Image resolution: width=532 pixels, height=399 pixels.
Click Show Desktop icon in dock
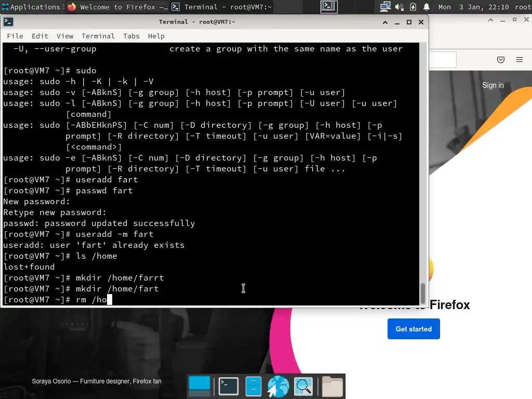click(199, 386)
